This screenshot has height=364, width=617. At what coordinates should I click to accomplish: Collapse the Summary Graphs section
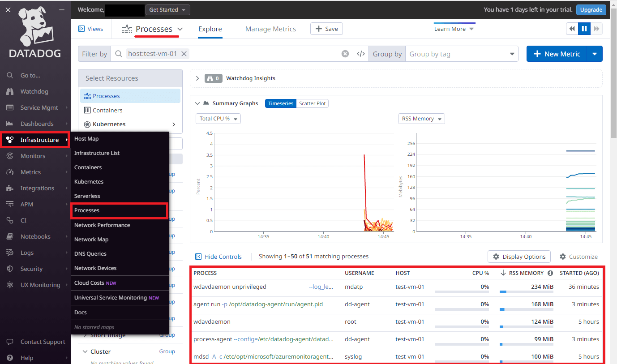(x=197, y=103)
